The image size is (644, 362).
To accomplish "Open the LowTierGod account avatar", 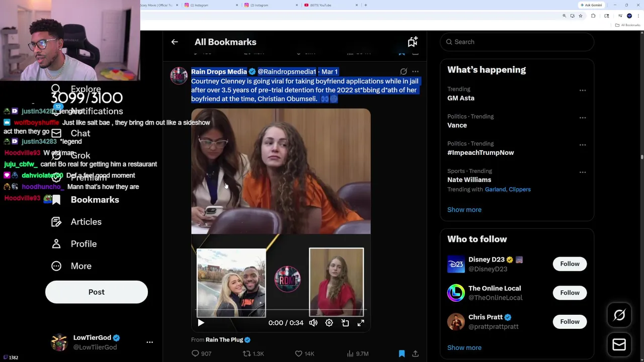I will (59, 342).
